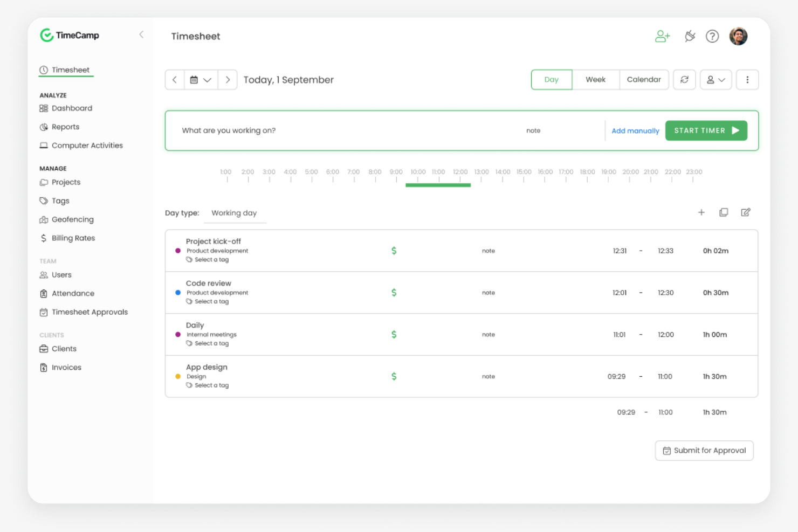This screenshot has width=798, height=532.
Task: Click the invite user icon at top right
Action: tap(662, 36)
